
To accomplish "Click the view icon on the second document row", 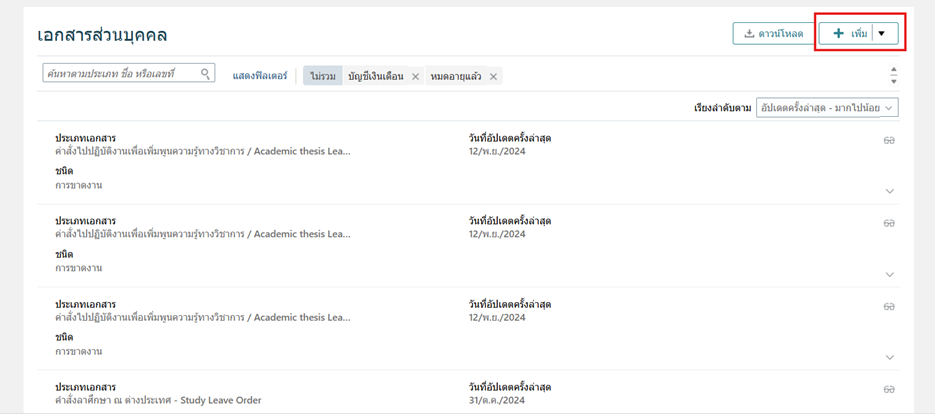I will point(888,223).
